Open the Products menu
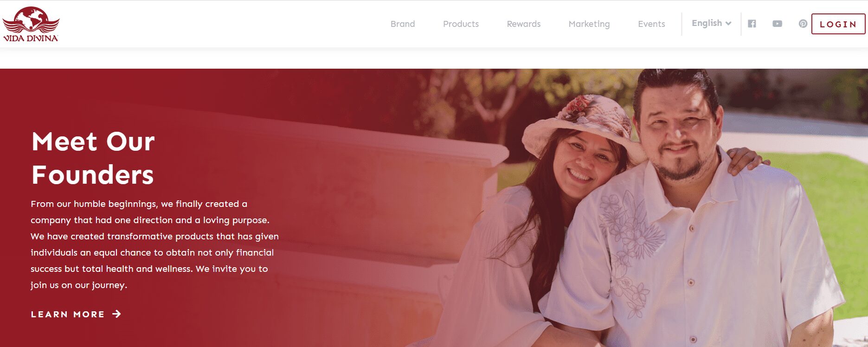 461,24
